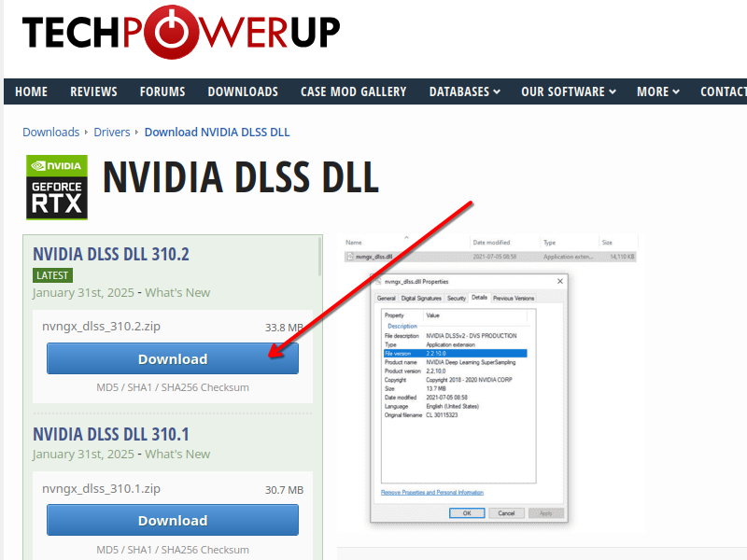
Task: Click the versions list scrollbar
Action: coord(319,258)
